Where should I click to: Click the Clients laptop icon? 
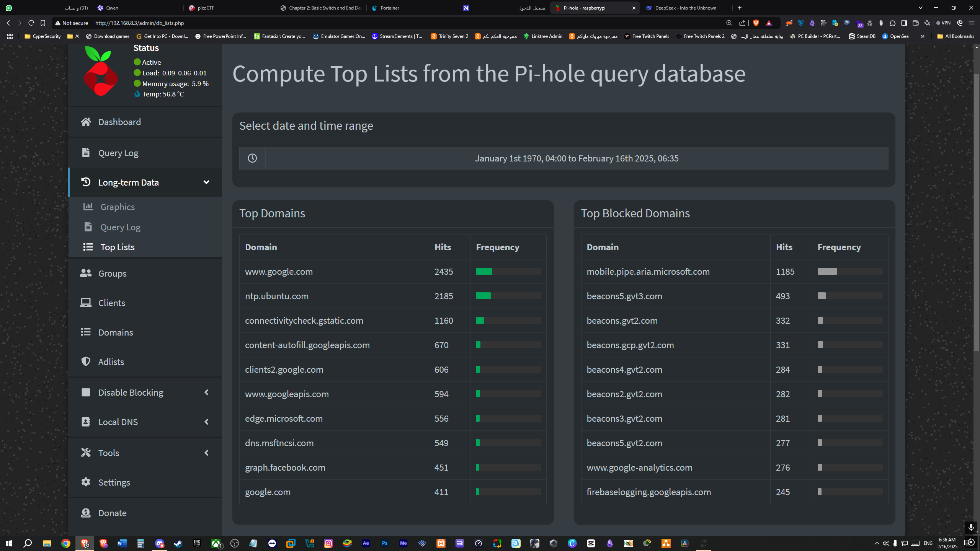click(x=86, y=303)
